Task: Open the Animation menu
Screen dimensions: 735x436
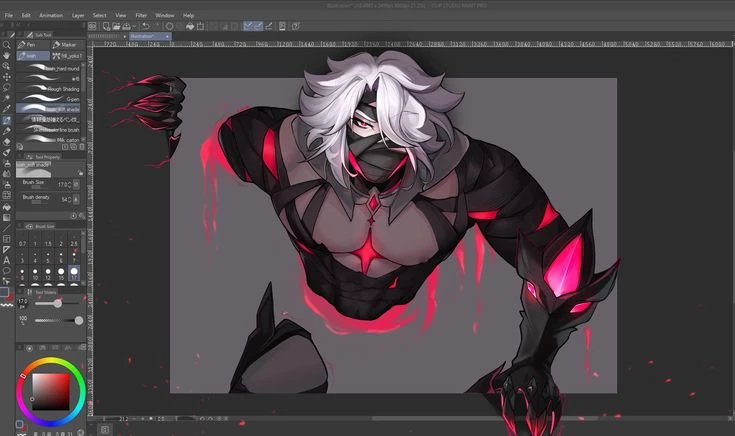Action: point(50,16)
